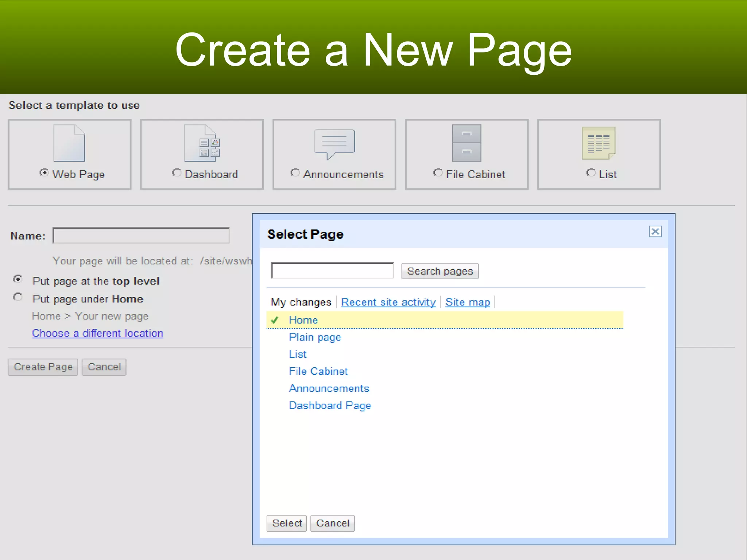Cancel page creation next to Create Page
The image size is (747, 560).
[104, 367]
